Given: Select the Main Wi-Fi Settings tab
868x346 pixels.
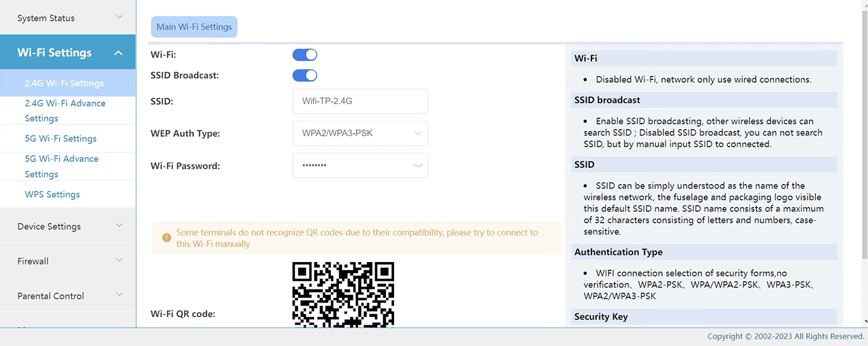Looking at the screenshot, I should (x=194, y=27).
